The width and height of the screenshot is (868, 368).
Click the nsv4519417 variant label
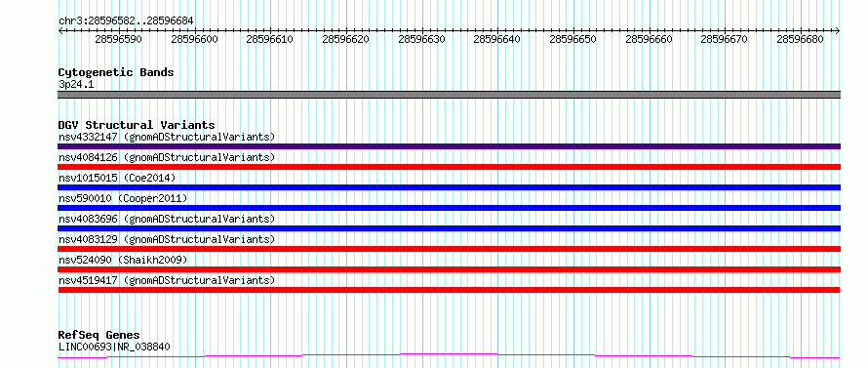click(167, 280)
